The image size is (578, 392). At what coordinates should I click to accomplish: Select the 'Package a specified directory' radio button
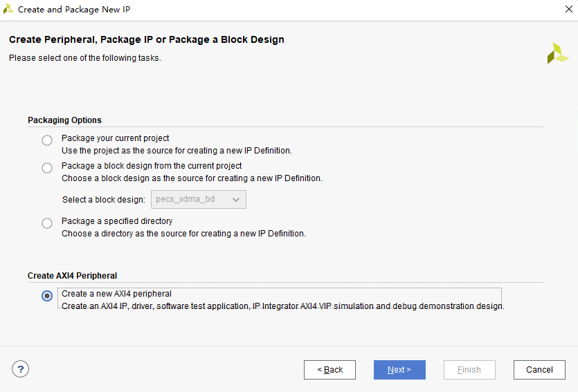tap(47, 223)
